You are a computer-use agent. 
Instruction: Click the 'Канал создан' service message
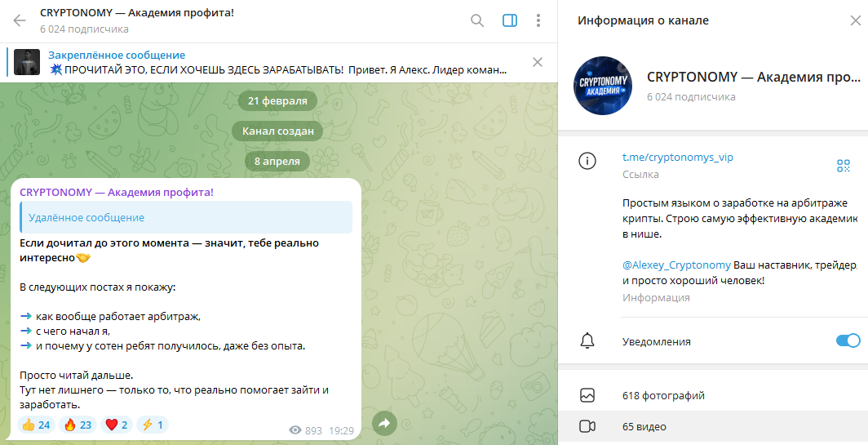coord(278,131)
